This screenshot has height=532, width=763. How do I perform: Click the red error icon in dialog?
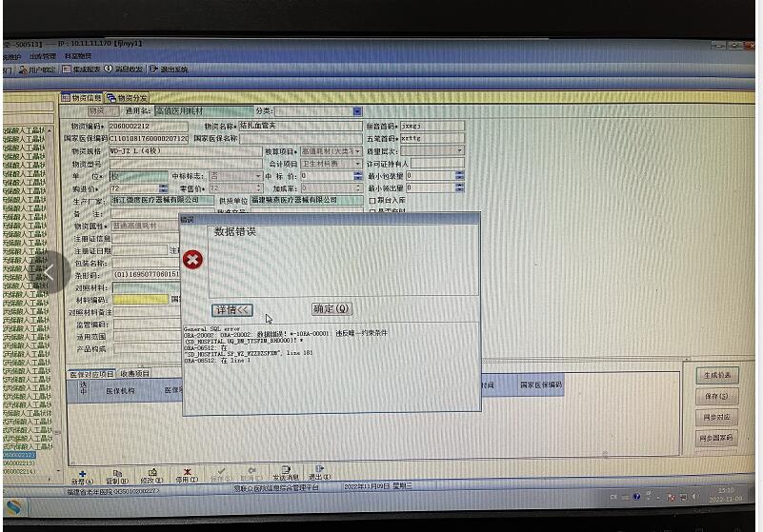click(x=192, y=260)
